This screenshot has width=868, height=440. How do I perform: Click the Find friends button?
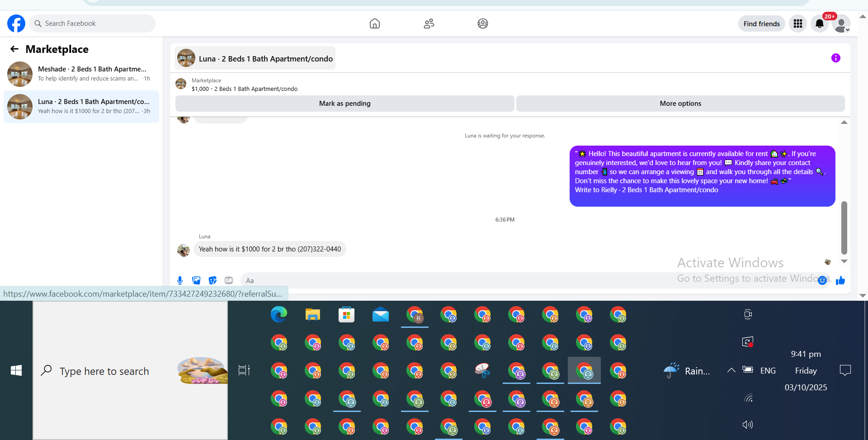762,24
